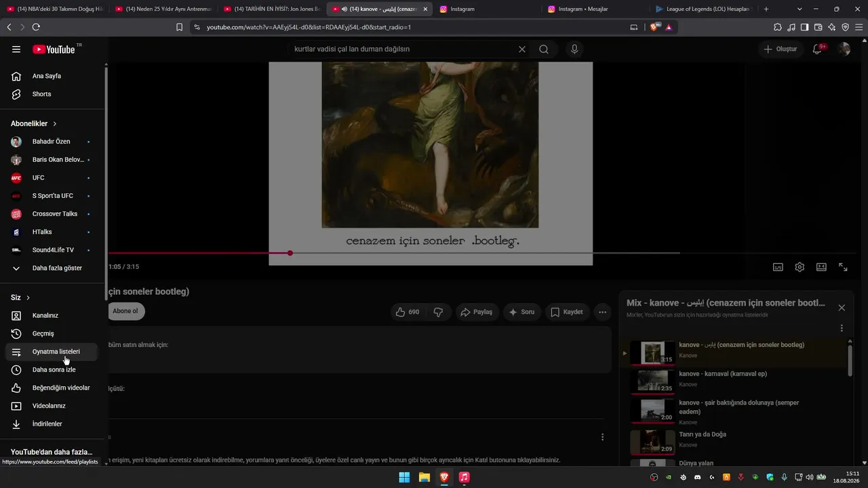Open Brave playlist music note icon

(791, 27)
